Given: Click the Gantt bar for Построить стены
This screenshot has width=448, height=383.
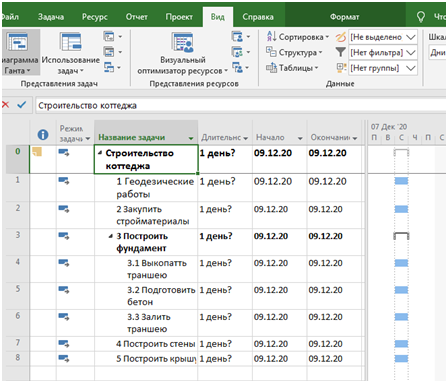Looking at the screenshot, I should [x=401, y=344].
